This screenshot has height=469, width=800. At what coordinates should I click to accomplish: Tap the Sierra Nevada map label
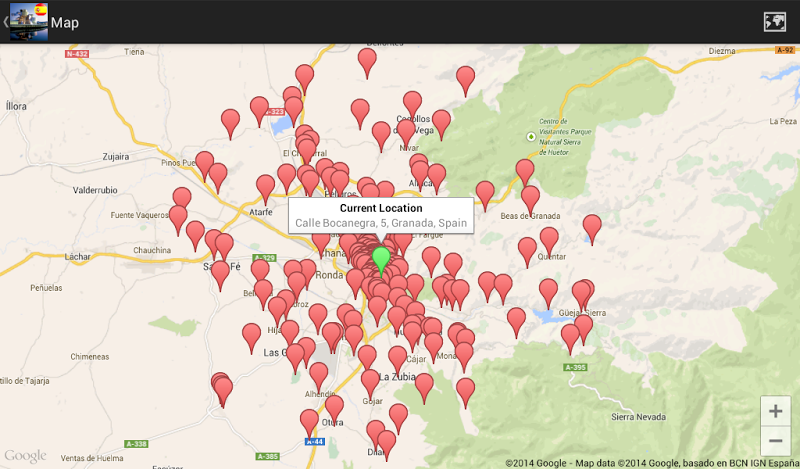(638, 417)
